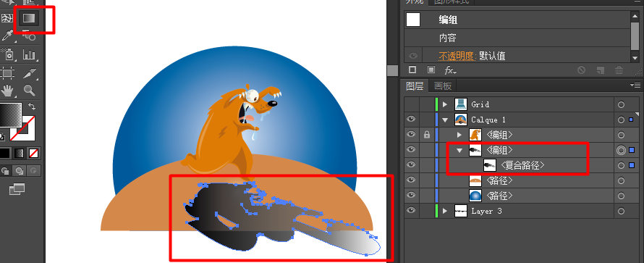Choose Draw Normal mode
The image size is (644, 263).
6,170
